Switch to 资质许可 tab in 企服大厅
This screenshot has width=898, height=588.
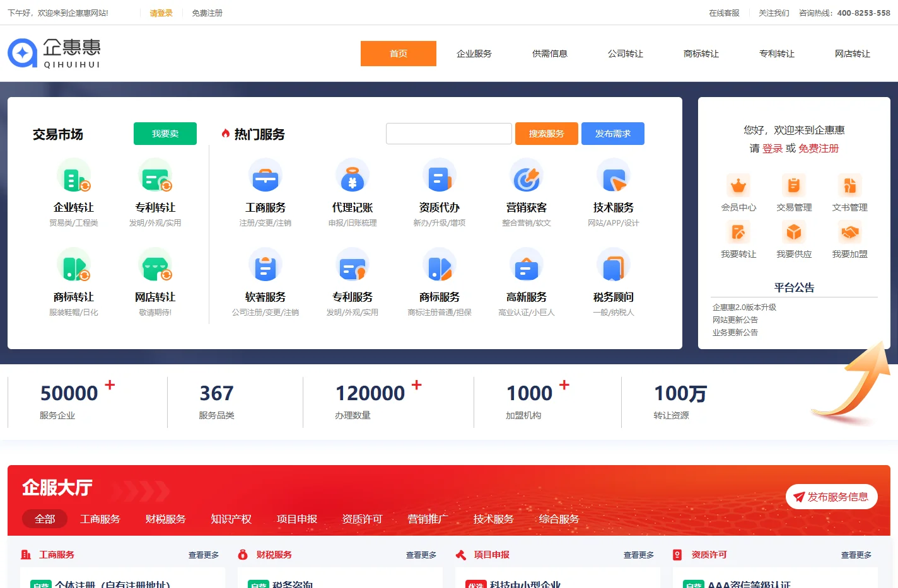[x=363, y=519]
